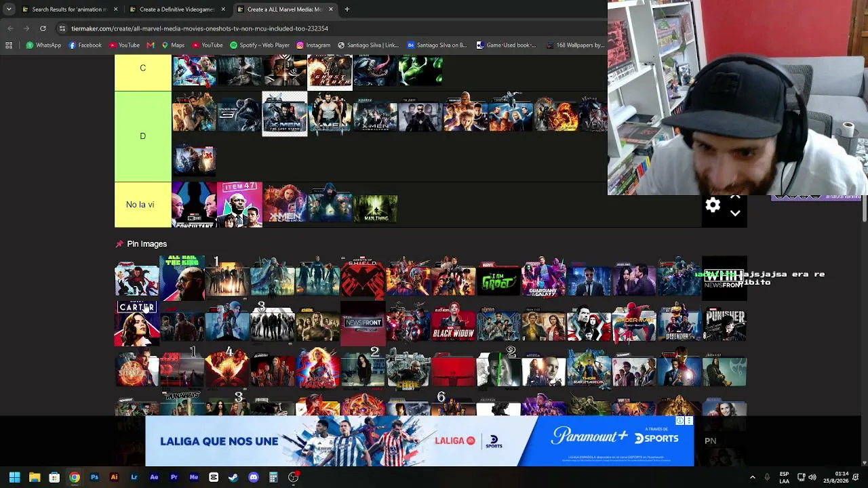
Task: Open Discord from the taskbar
Action: click(x=254, y=477)
